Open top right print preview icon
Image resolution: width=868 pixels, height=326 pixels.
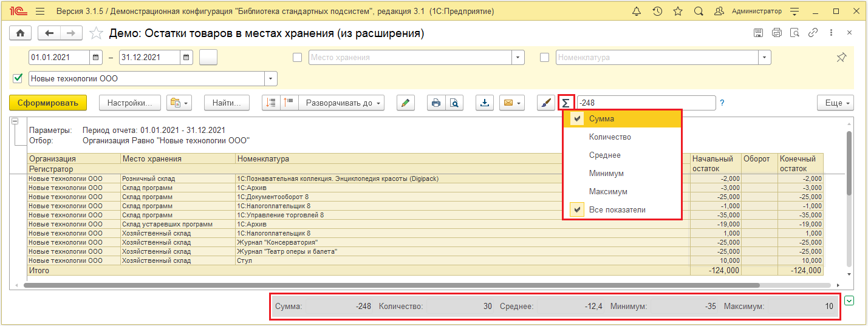coord(795,33)
